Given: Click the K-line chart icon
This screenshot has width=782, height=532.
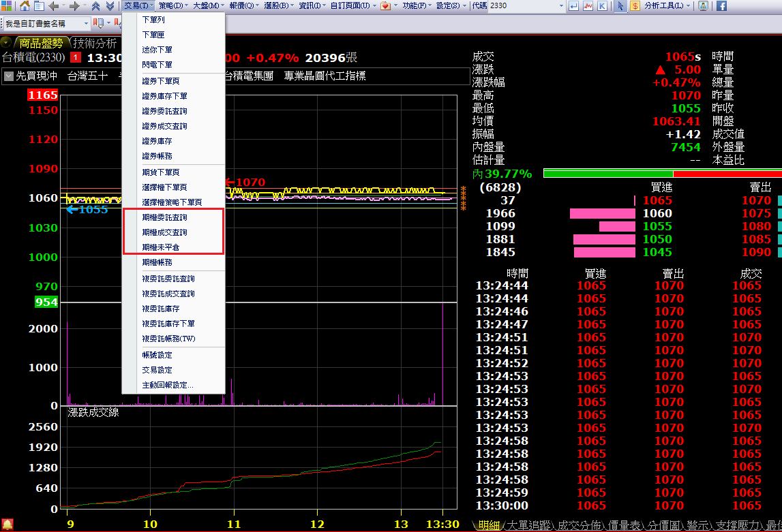Looking at the screenshot, I should (x=602, y=6).
